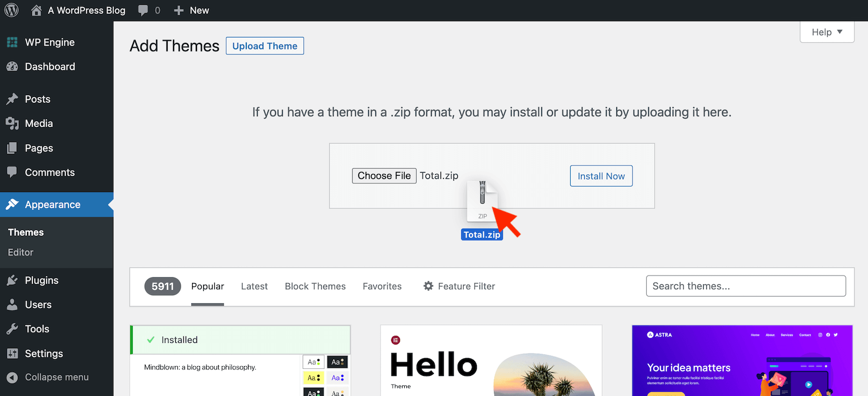
Task: Open the Editor submenu item
Action: pos(21,252)
